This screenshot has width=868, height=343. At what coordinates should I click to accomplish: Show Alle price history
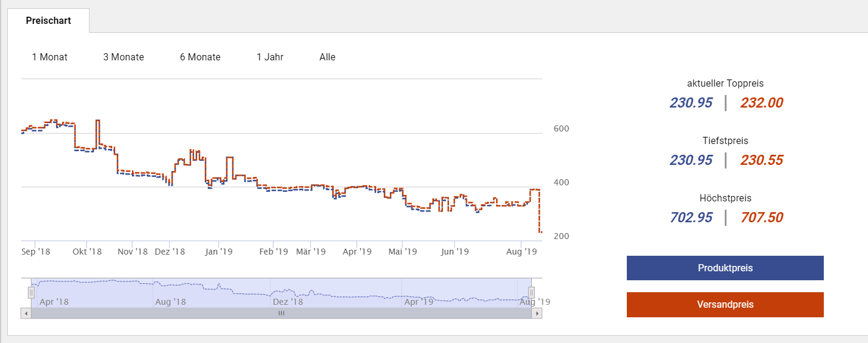(327, 57)
